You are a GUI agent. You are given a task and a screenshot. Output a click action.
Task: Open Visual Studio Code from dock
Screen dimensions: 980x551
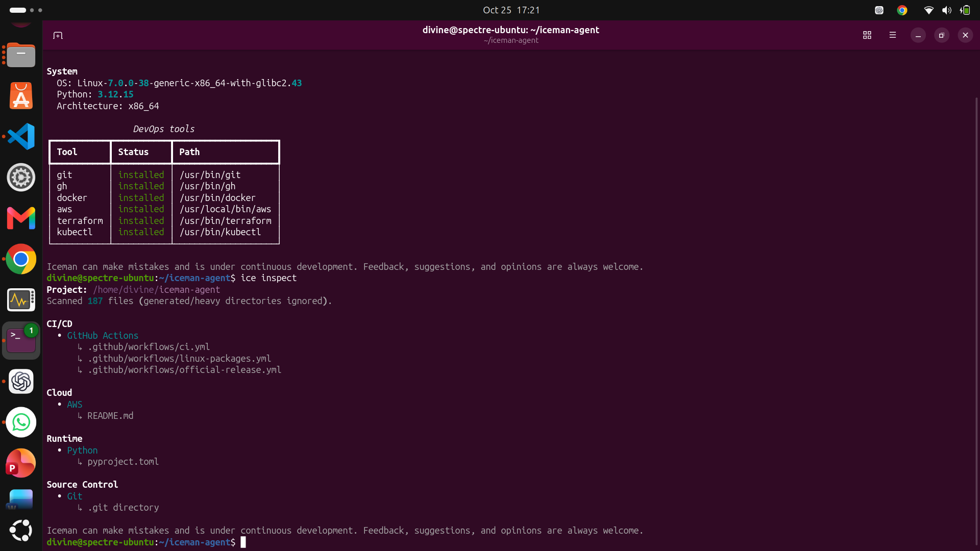tap(21, 136)
